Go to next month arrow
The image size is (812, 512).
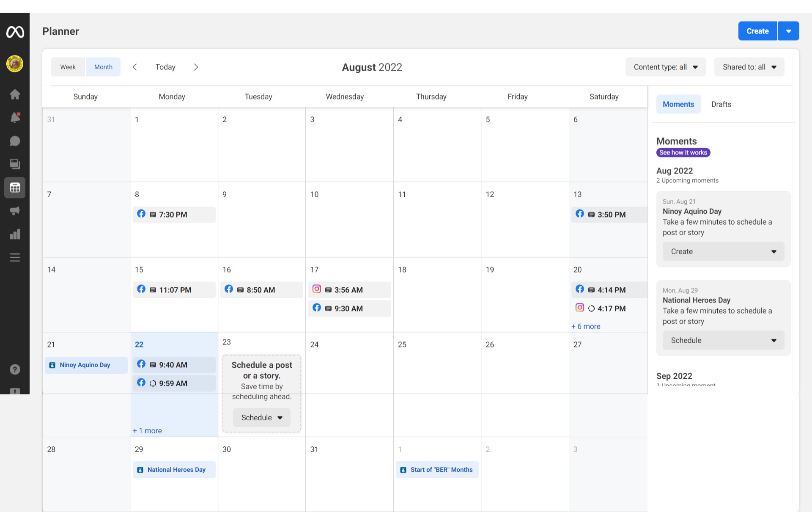click(196, 67)
